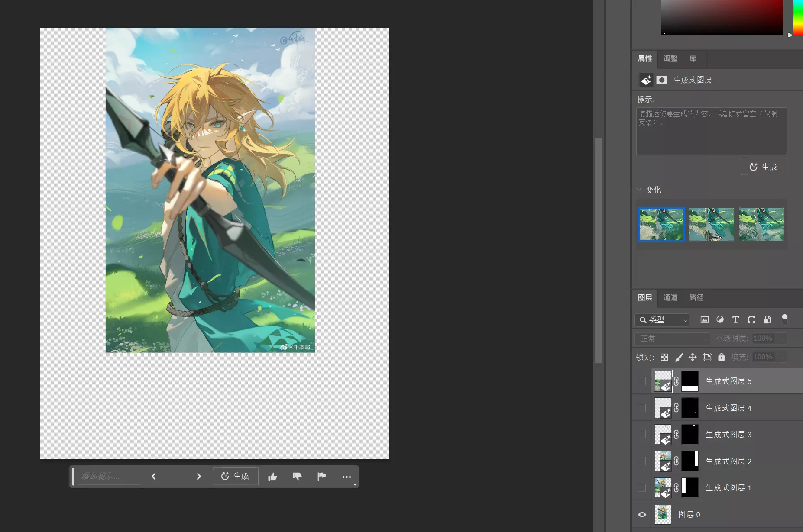This screenshot has height=532, width=803.
Task: Filter layers by text type icon
Action: 735,319
